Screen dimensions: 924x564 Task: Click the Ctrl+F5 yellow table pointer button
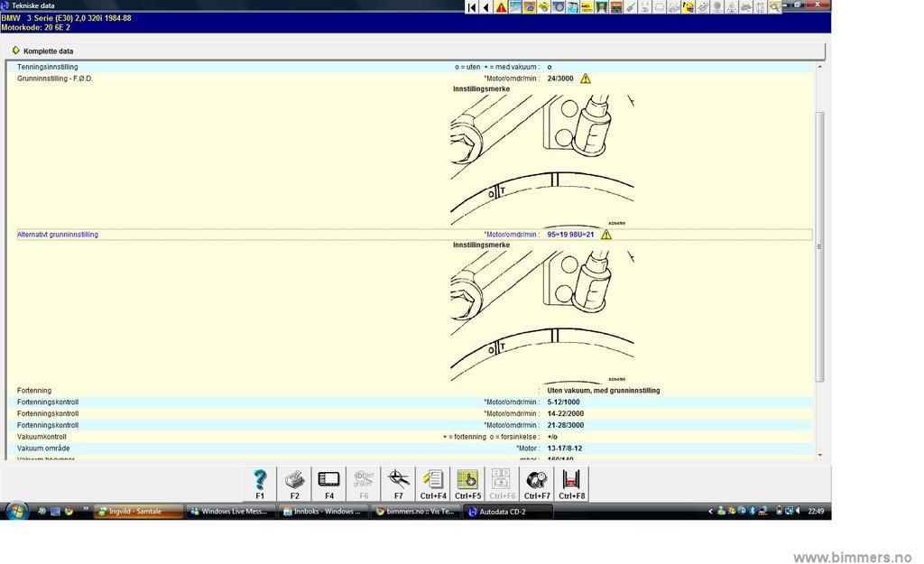(468, 484)
